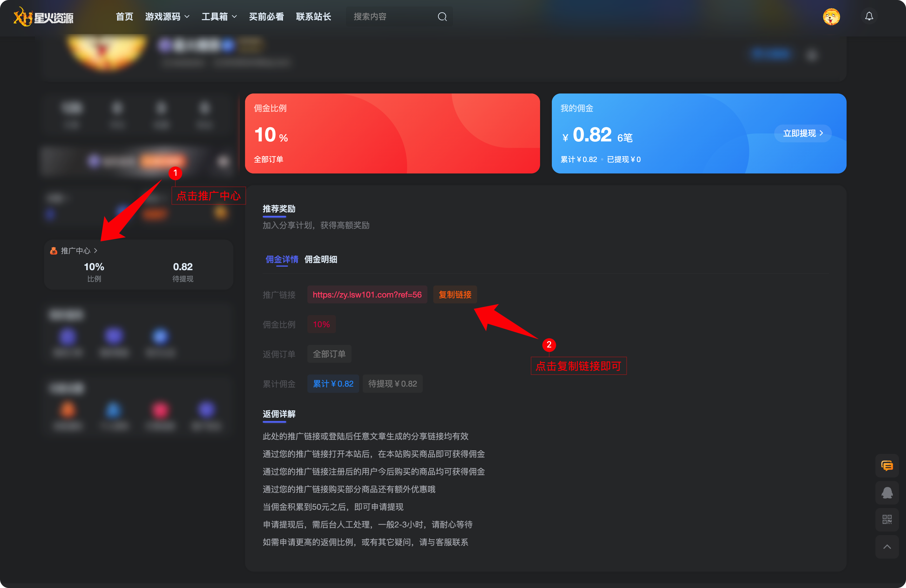The height and width of the screenshot is (588, 906).
Task: Select the 累计 ¥0.82 toggle
Action: coord(333,384)
